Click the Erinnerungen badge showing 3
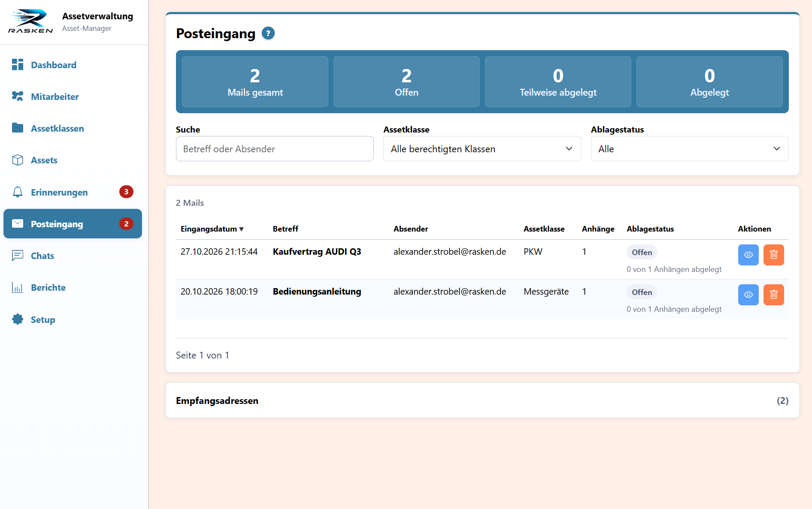Viewport: 812px width, 509px height. [x=126, y=192]
